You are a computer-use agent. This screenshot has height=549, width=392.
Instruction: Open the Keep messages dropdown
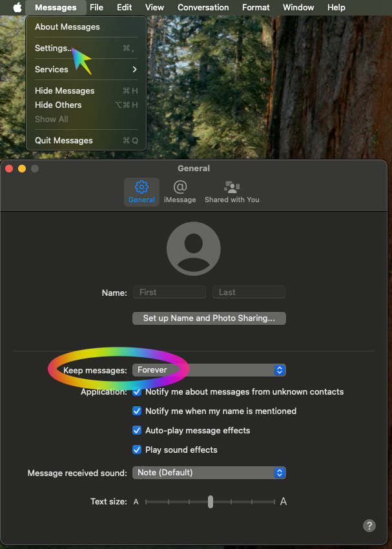[209, 370]
